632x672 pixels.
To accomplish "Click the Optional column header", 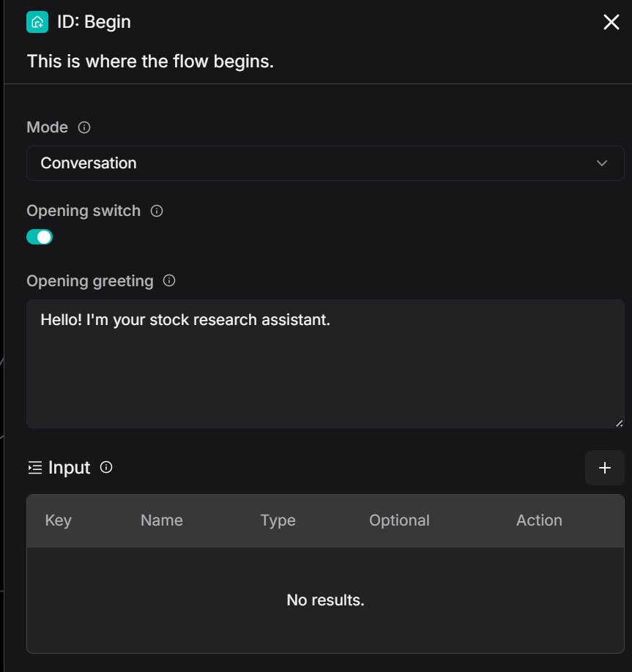I will [x=399, y=520].
